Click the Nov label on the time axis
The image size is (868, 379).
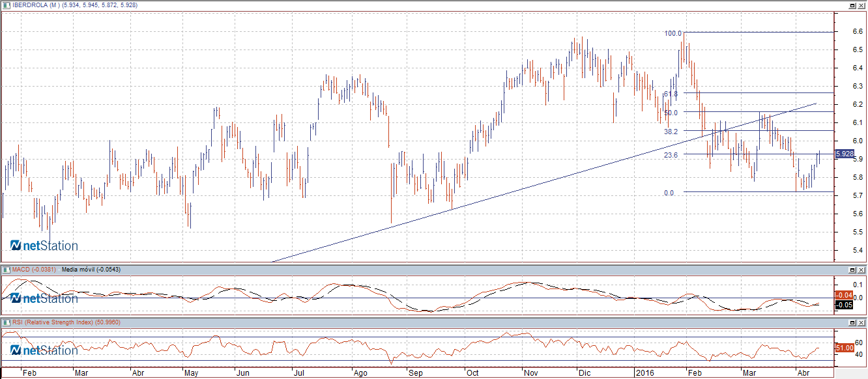[531, 374]
